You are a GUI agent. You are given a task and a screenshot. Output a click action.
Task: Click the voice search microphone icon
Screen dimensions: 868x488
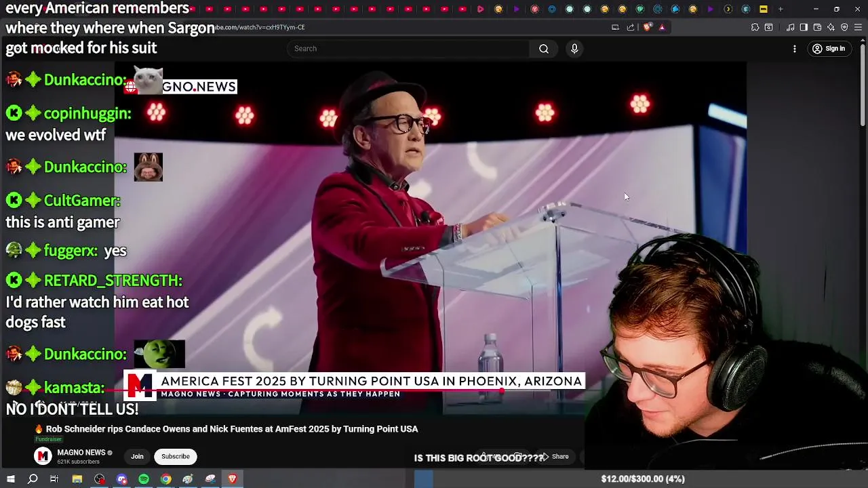click(574, 48)
